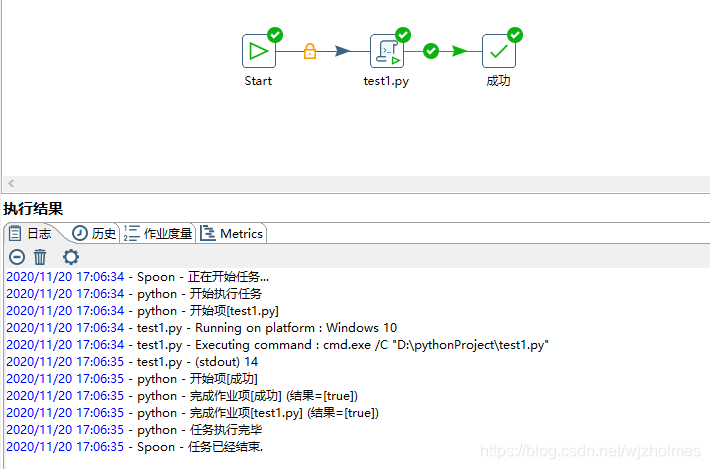Click the 成功 entry label

pos(498,81)
